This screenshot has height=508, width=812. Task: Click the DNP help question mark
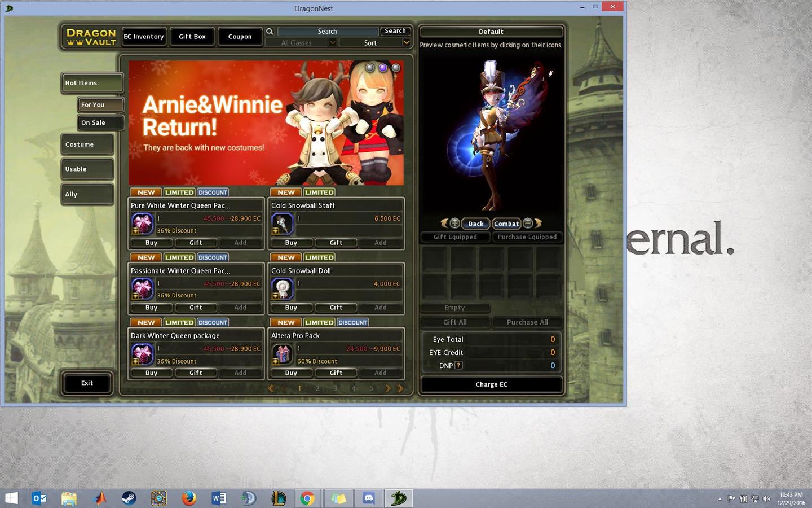click(x=458, y=365)
